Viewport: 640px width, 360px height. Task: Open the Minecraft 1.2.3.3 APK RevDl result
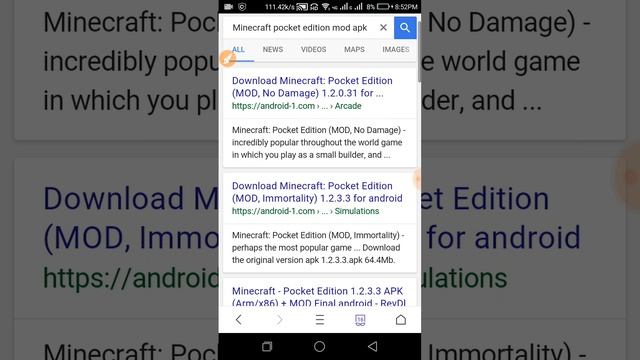point(319,296)
